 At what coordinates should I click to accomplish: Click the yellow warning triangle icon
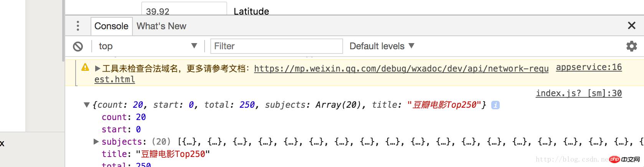(85, 67)
